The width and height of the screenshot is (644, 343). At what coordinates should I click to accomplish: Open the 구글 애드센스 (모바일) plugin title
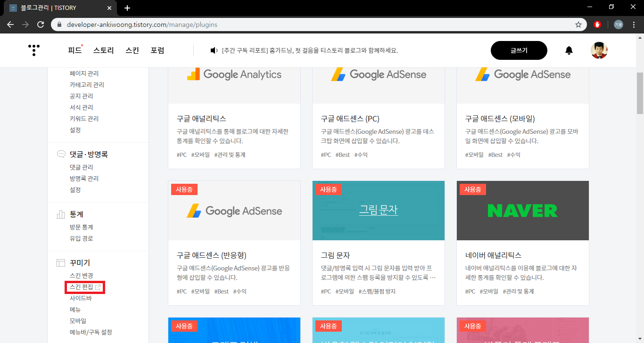click(500, 119)
